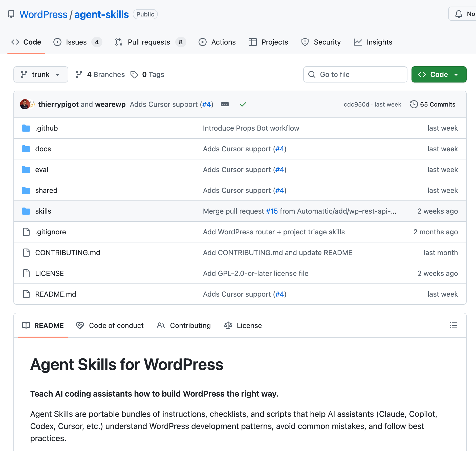Click the heart icon beside Code of conduct
The height and width of the screenshot is (451, 476).
click(80, 325)
